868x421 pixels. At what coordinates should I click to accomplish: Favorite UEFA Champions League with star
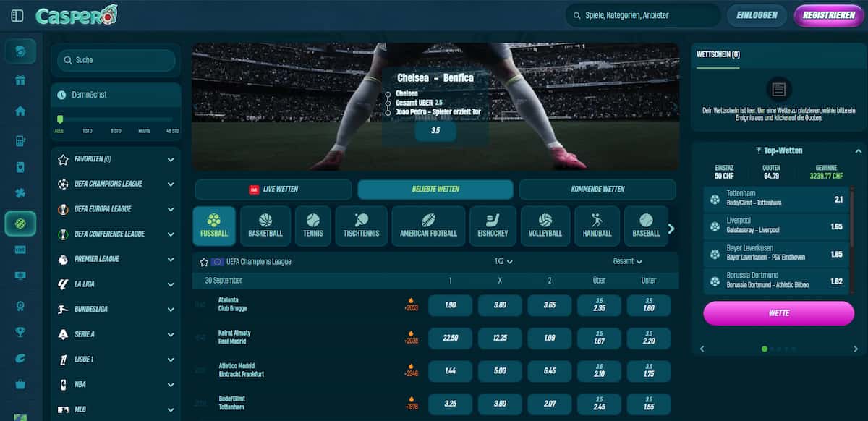coord(204,262)
